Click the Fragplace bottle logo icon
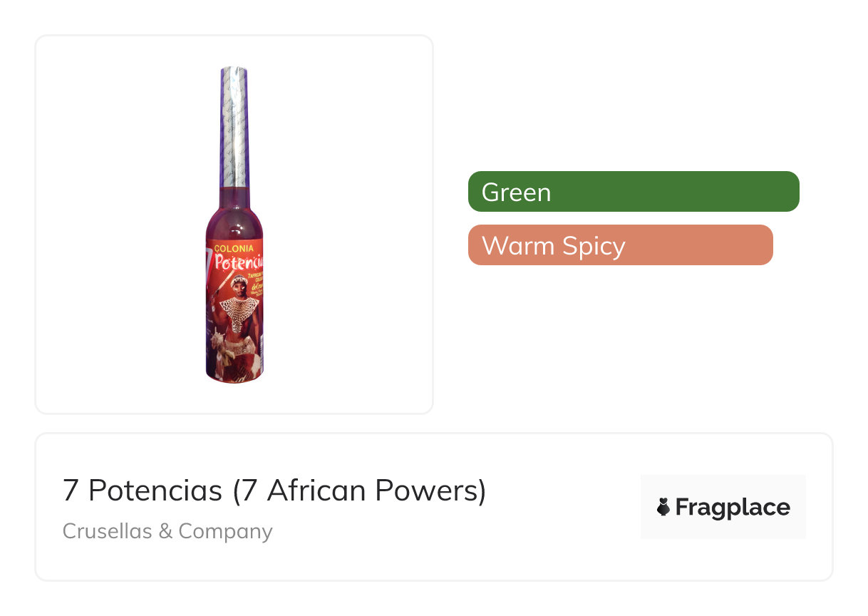The width and height of the screenshot is (868, 616). [x=663, y=507]
